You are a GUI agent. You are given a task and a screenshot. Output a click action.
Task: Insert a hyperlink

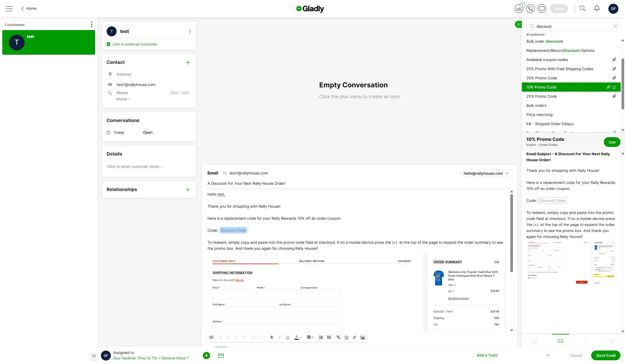(338, 337)
